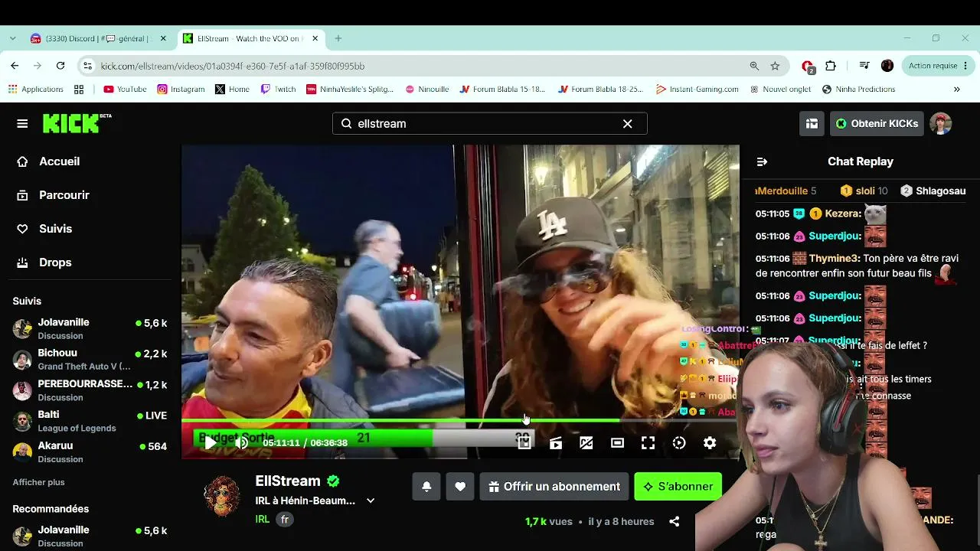
Task: Open the media control toolbar icon
Action: pos(864,66)
